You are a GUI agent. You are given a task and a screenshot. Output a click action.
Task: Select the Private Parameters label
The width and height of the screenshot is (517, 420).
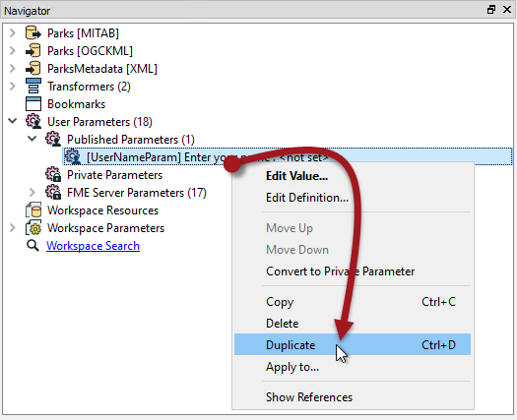coord(115,175)
